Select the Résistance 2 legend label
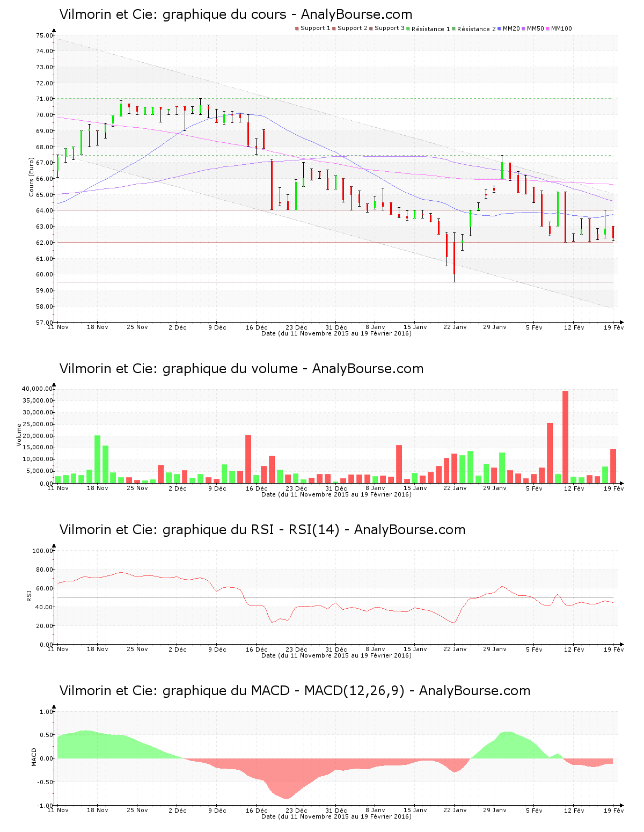Viewport: 644px width, 832px height. 477,29
